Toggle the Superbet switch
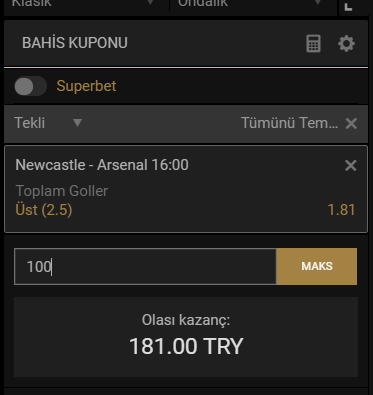Screen dimensions: 373x395 30,86
